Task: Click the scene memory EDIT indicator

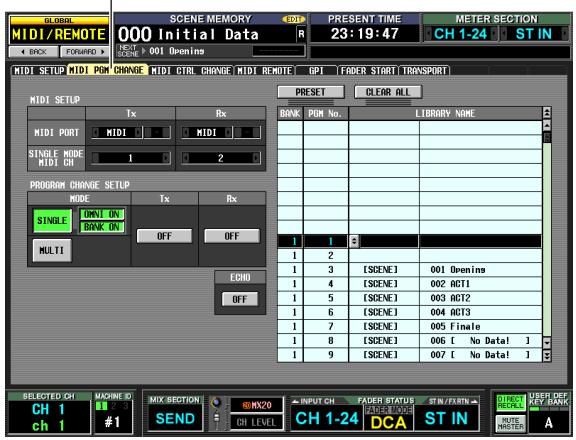Action: pyautogui.click(x=294, y=19)
